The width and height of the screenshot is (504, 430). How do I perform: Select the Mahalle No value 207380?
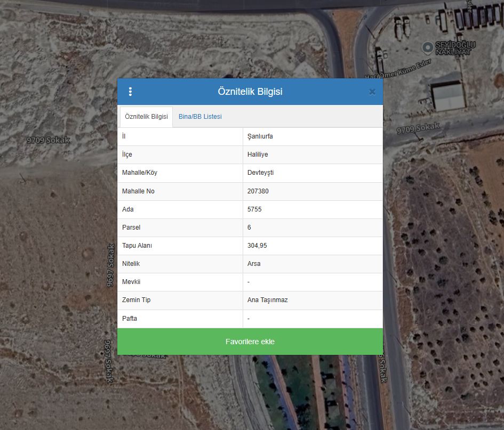coord(258,191)
